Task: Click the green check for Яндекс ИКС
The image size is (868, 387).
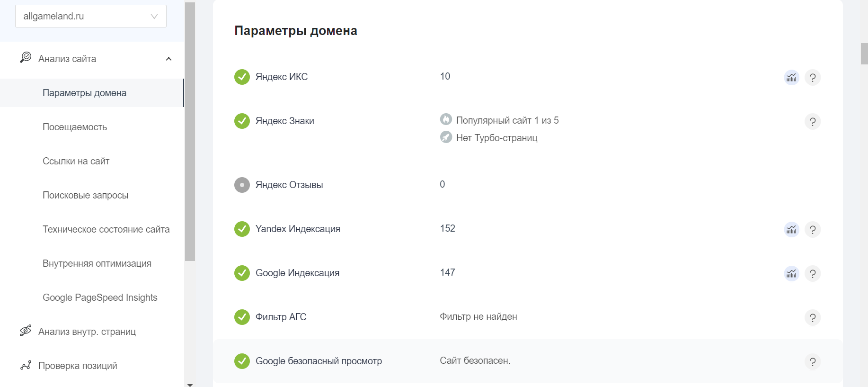Action: point(242,77)
